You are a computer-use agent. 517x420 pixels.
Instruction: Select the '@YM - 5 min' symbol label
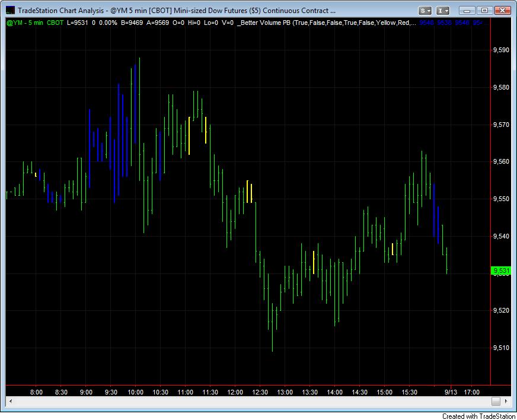[x=25, y=23]
